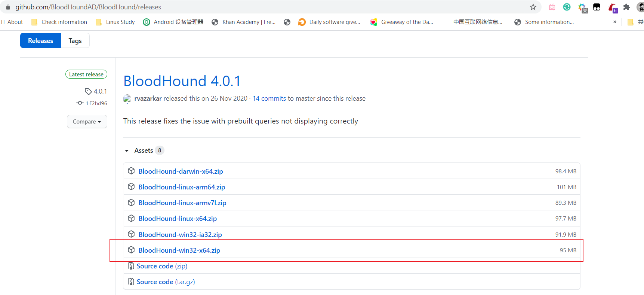Open the 14 commits link

269,98
